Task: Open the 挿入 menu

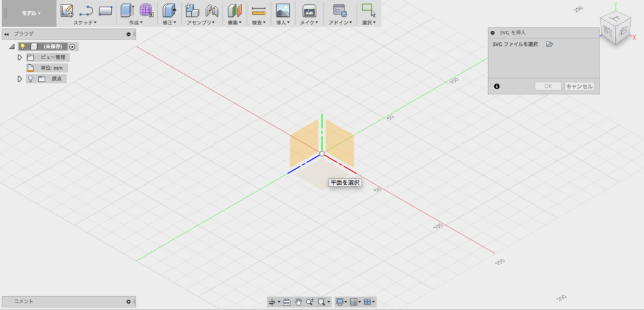Action: 283,23
